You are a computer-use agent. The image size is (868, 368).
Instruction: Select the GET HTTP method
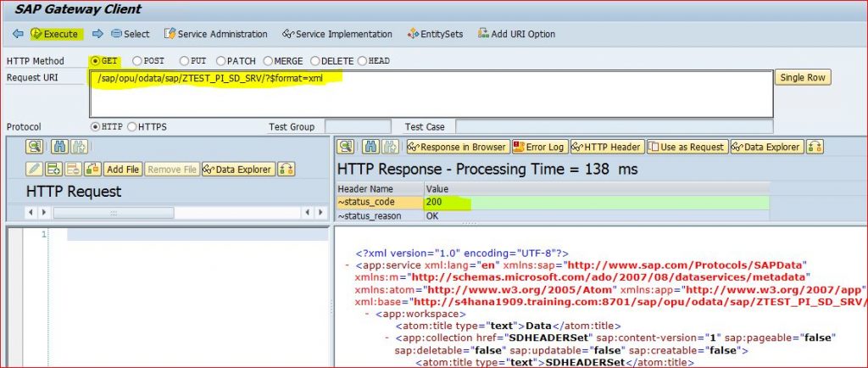point(95,61)
